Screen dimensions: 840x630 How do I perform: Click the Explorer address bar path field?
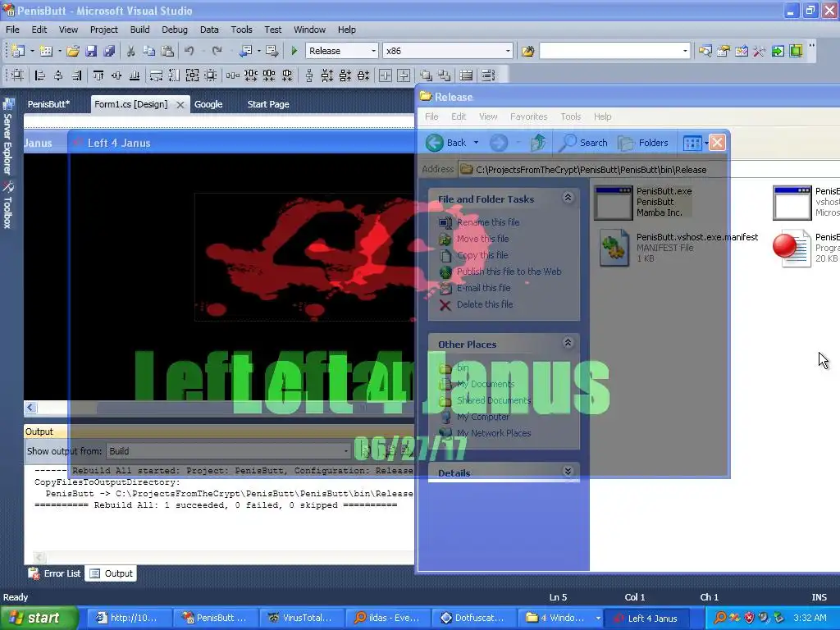(x=650, y=170)
